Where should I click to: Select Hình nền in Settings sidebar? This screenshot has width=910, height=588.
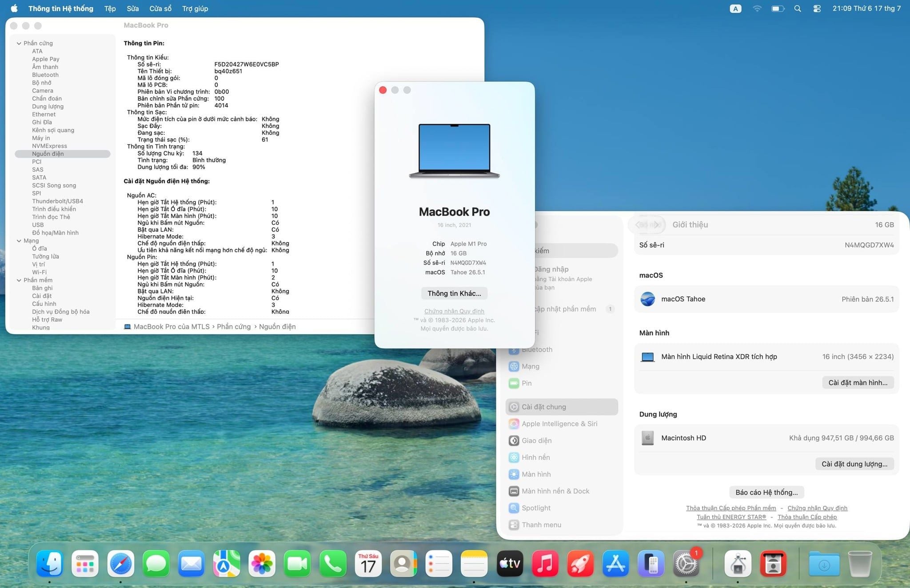[x=562, y=457]
